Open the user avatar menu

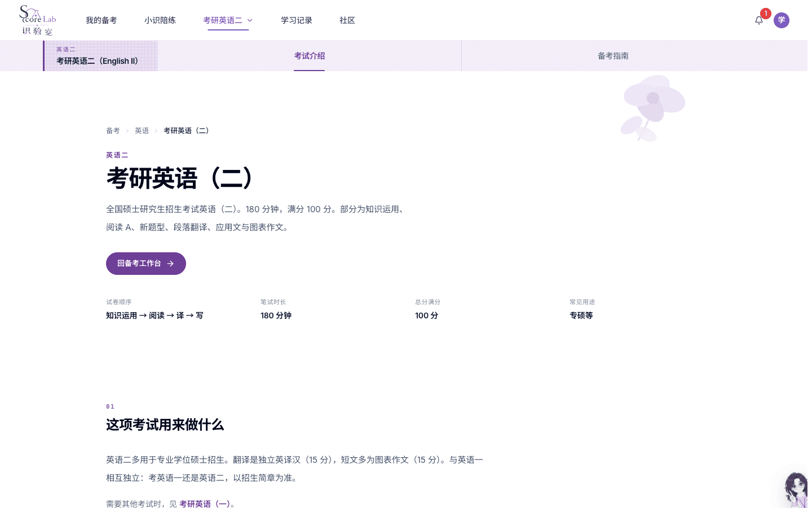click(782, 20)
